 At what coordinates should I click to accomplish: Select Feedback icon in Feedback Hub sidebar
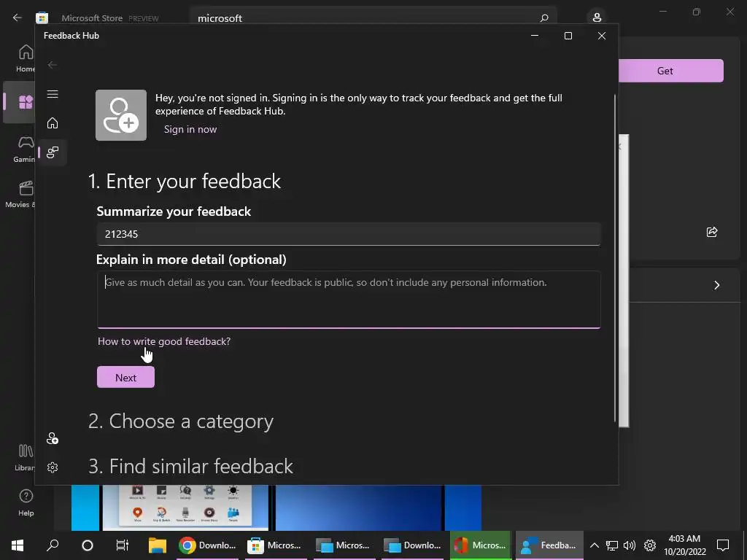53,152
